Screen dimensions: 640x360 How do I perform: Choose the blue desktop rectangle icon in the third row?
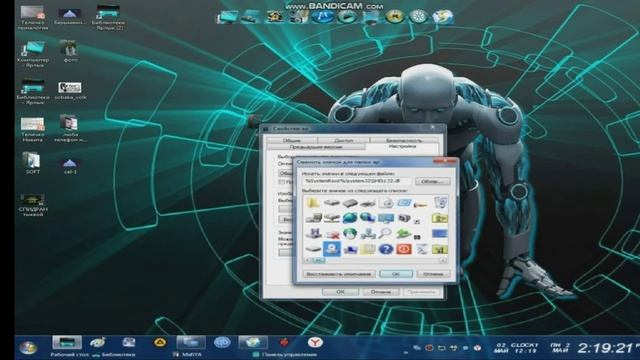pyautogui.click(x=440, y=234)
